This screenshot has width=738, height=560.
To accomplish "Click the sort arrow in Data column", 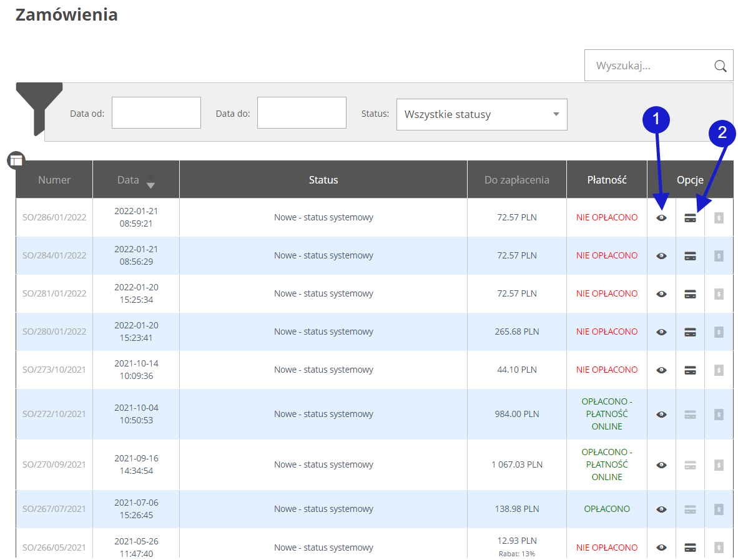I will click(x=150, y=185).
